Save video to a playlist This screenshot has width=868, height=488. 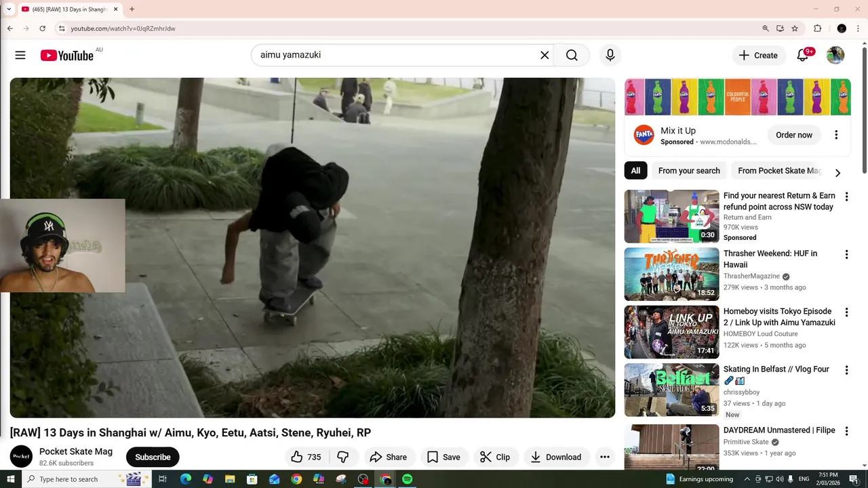pos(444,457)
